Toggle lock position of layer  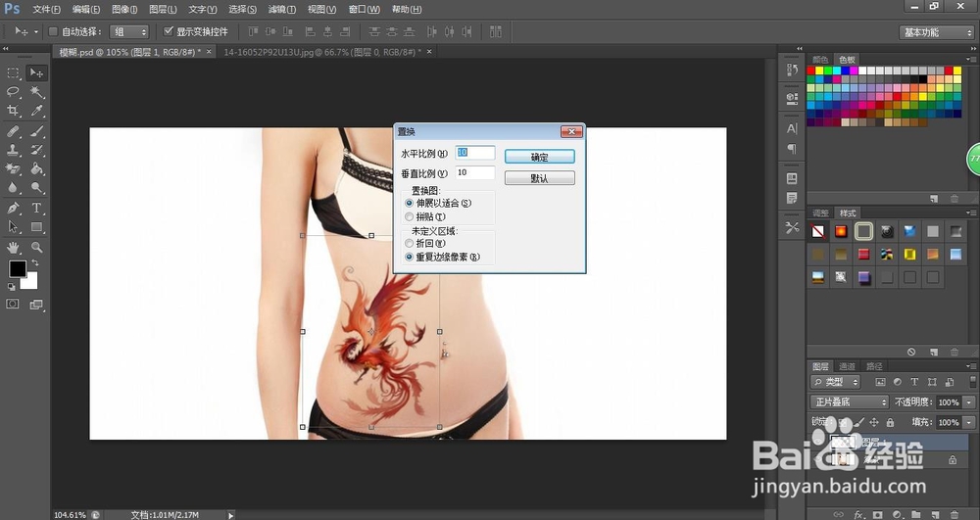coord(874,422)
